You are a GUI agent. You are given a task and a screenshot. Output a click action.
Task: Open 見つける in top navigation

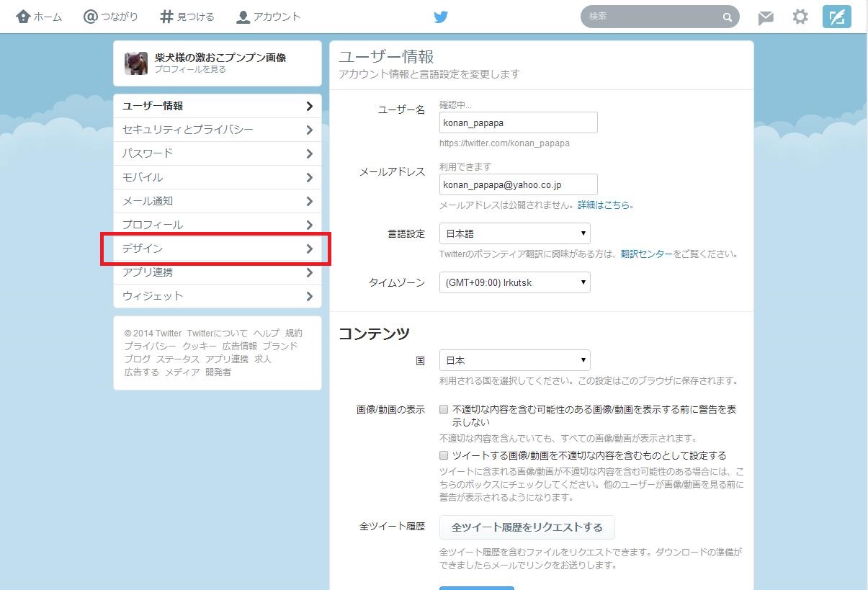pyautogui.click(x=187, y=17)
